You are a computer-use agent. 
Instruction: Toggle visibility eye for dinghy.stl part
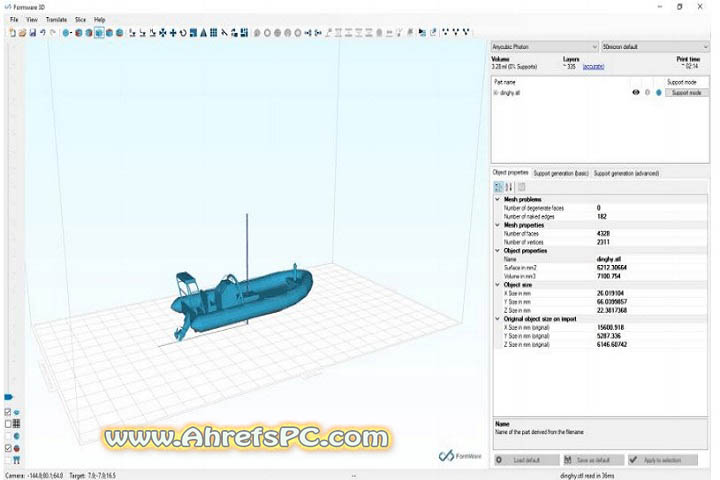(x=636, y=92)
